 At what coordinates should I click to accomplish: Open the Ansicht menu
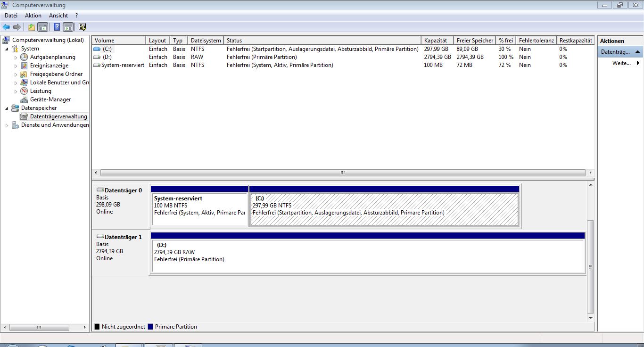[x=58, y=16]
